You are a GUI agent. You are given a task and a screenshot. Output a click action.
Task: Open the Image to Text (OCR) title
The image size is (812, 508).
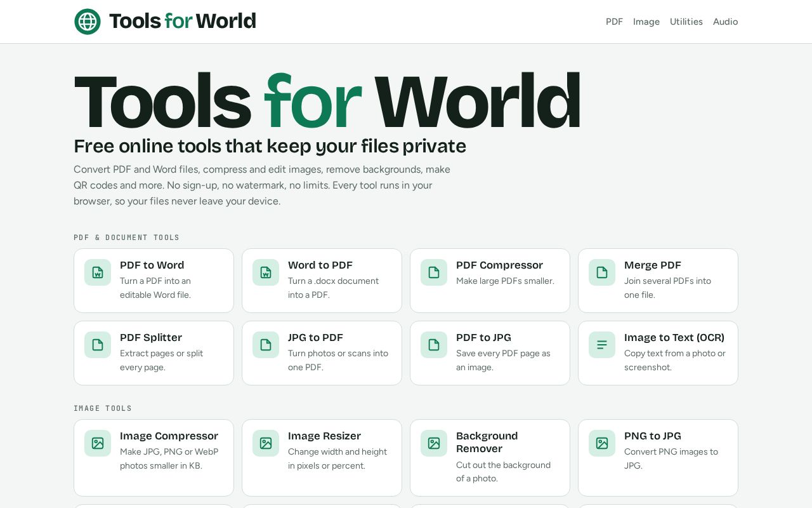point(674,338)
